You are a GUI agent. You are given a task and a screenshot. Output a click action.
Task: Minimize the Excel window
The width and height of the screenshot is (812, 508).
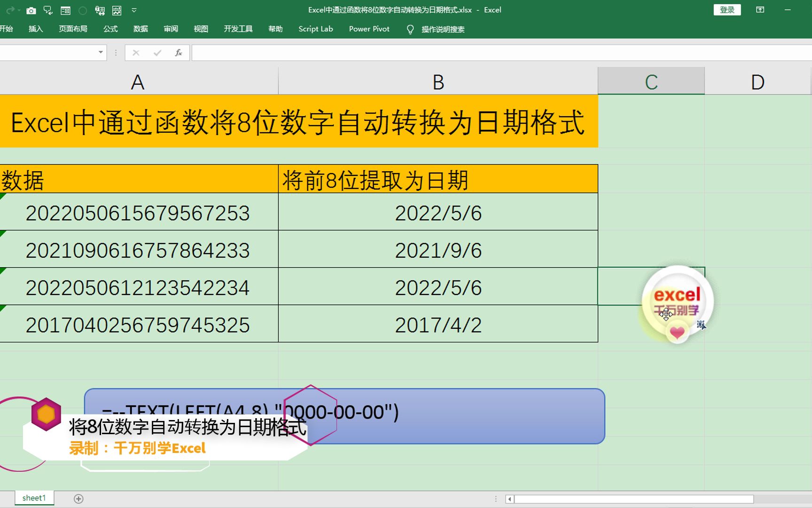tap(788, 10)
